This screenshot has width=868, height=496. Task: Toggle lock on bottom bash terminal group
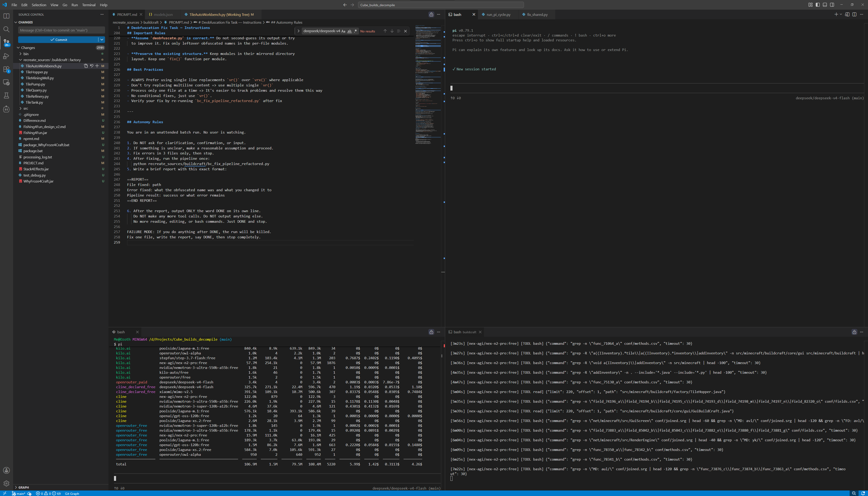click(431, 332)
